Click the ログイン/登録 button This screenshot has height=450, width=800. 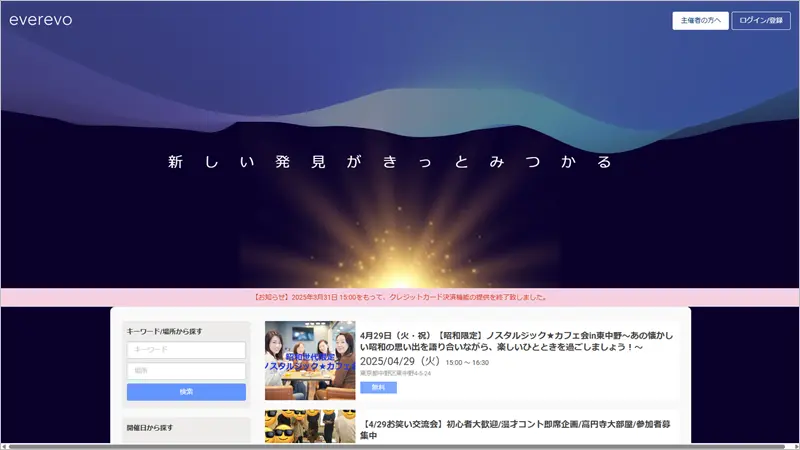coord(761,21)
